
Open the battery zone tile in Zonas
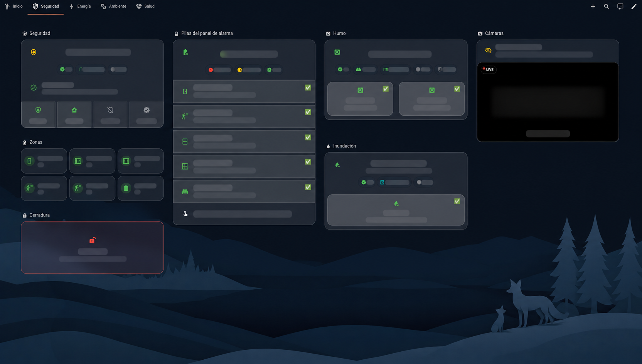click(141, 188)
